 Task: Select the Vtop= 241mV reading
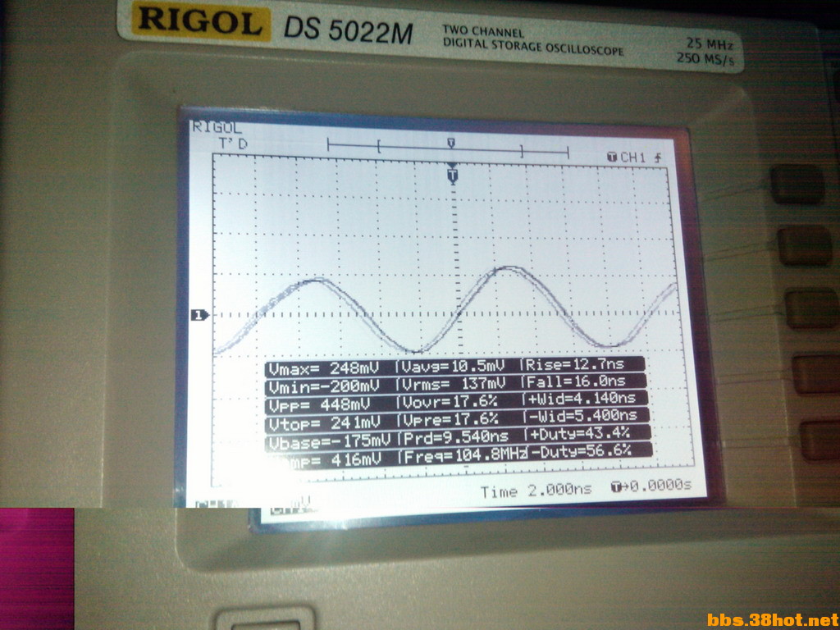pos(324,422)
